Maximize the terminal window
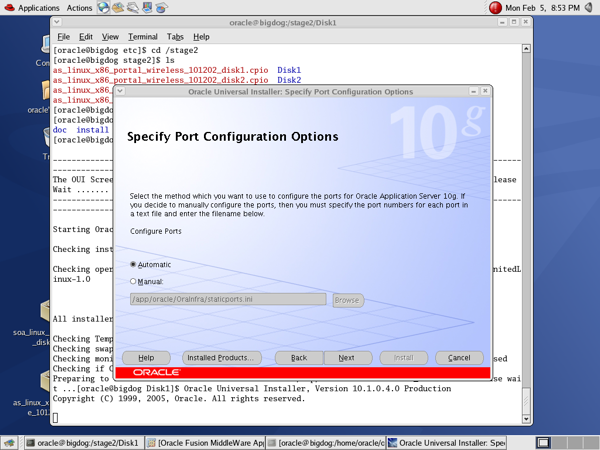The width and height of the screenshot is (600, 450). (x=514, y=22)
